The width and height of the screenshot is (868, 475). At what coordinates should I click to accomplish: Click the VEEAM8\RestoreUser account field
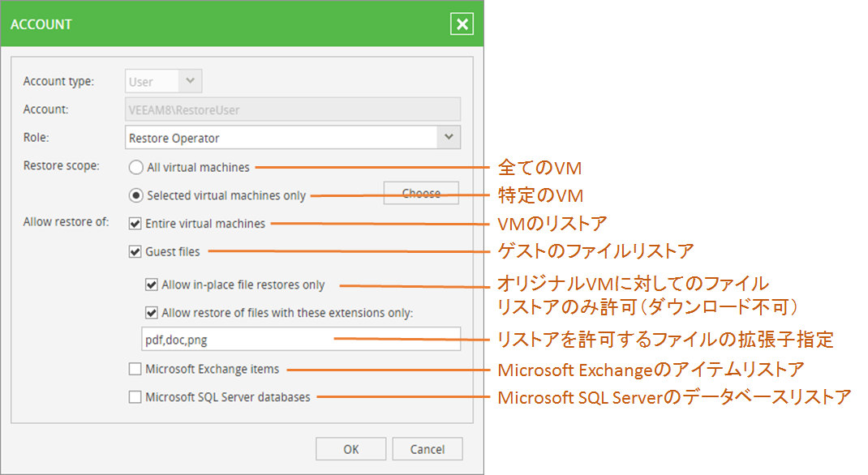pyautogui.click(x=292, y=109)
